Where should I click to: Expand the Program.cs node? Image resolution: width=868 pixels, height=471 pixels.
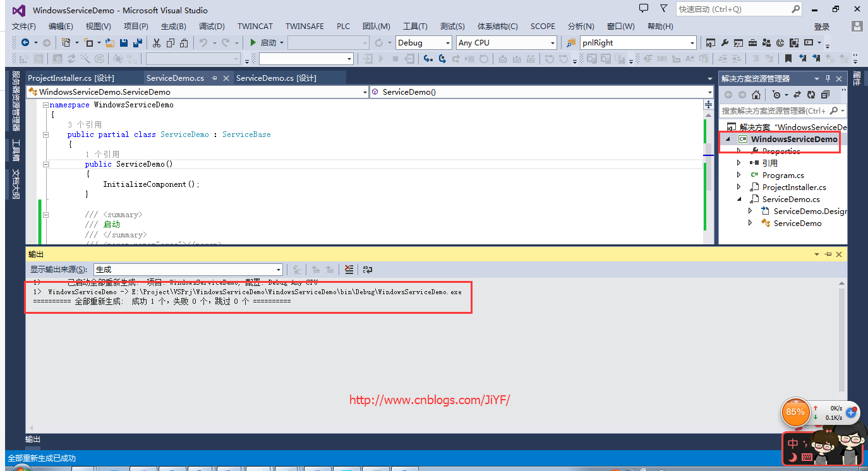[739, 175]
